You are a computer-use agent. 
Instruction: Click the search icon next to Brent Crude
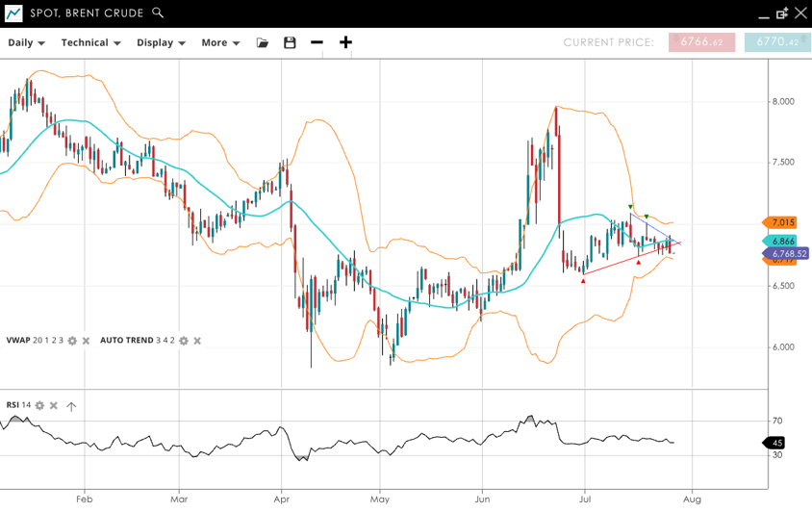159,13
